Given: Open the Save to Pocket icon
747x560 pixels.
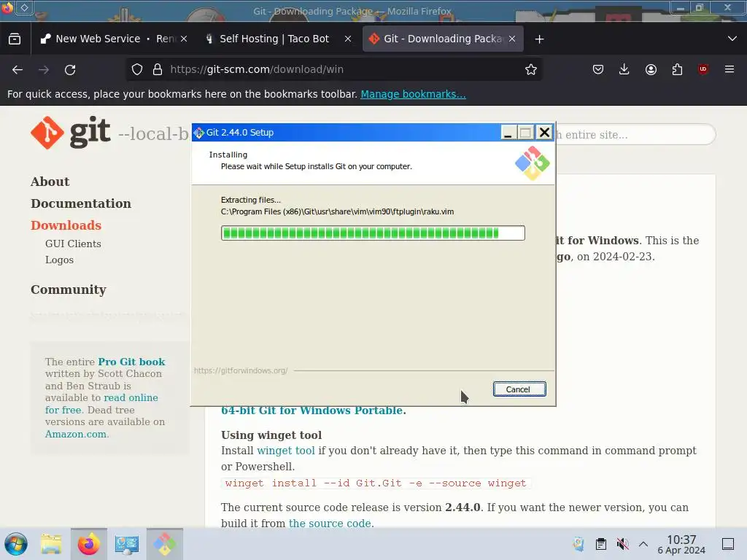Looking at the screenshot, I should click(598, 69).
